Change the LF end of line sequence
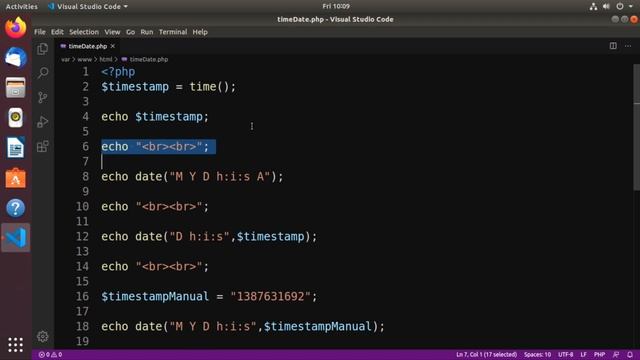Viewport: 640px width, 360px height. [x=583, y=355]
